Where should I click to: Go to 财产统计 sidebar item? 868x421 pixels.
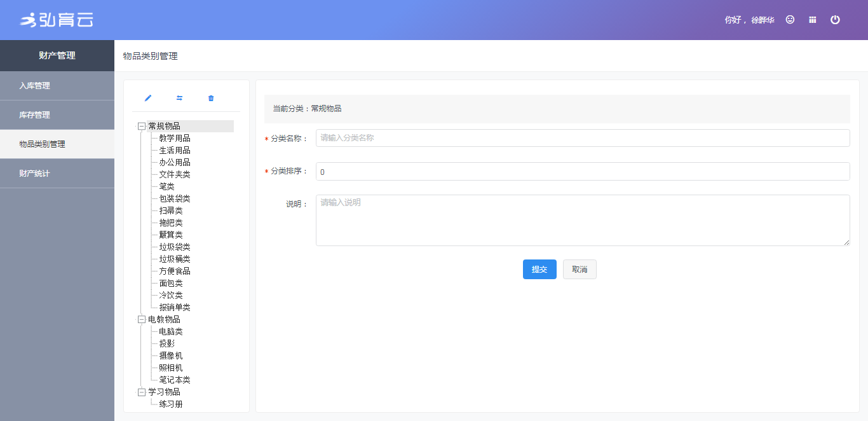pyautogui.click(x=35, y=174)
